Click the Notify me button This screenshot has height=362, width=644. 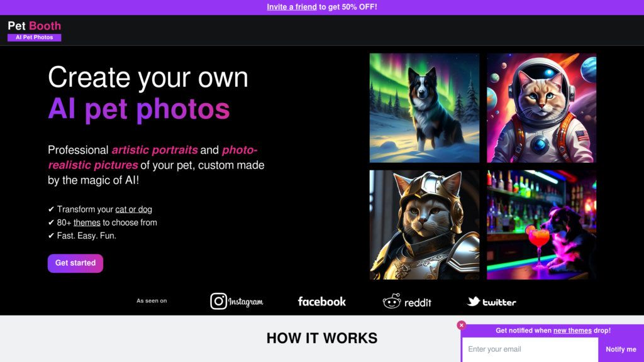point(621,349)
